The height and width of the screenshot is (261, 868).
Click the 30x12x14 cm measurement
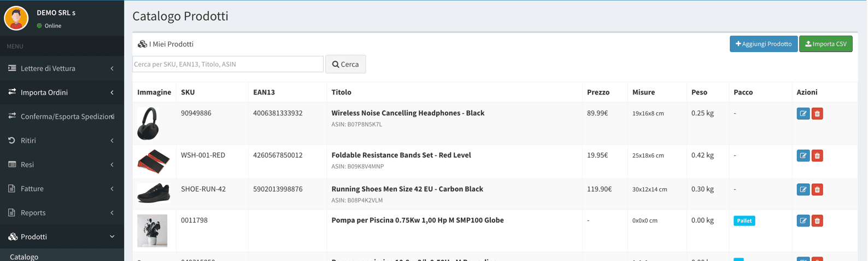(x=649, y=189)
